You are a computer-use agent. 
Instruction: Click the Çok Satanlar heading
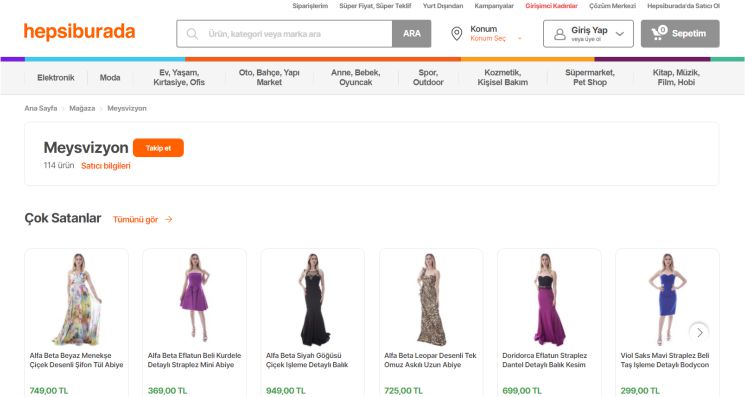pyautogui.click(x=63, y=218)
